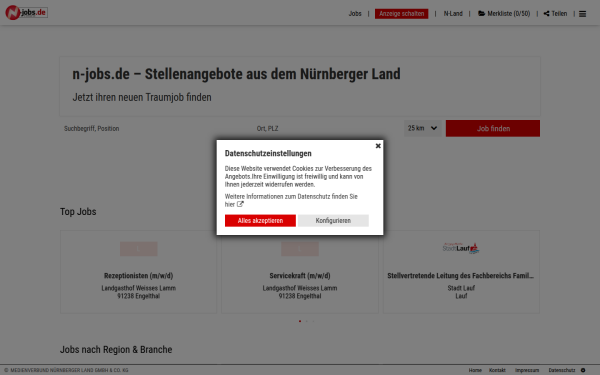
Task: Click the Rezeptionisten card logo placeholder
Action: [x=139, y=249]
